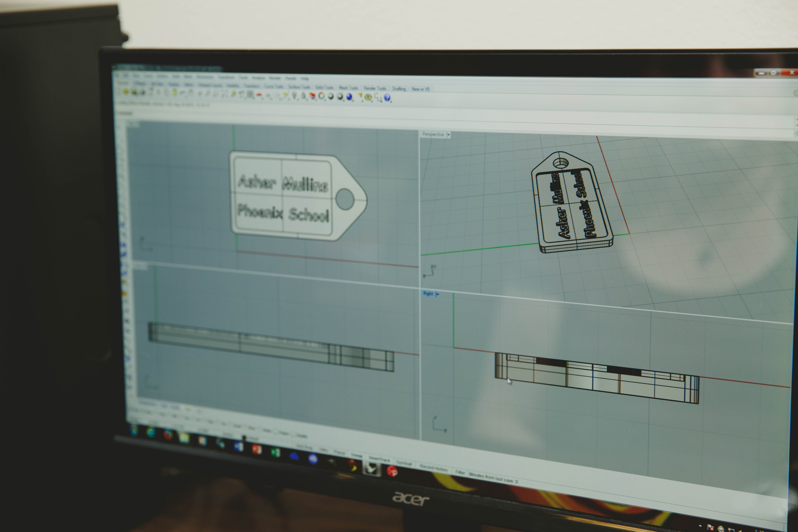
Task: Click the red car Right View icon
Action: (x=259, y=95)
